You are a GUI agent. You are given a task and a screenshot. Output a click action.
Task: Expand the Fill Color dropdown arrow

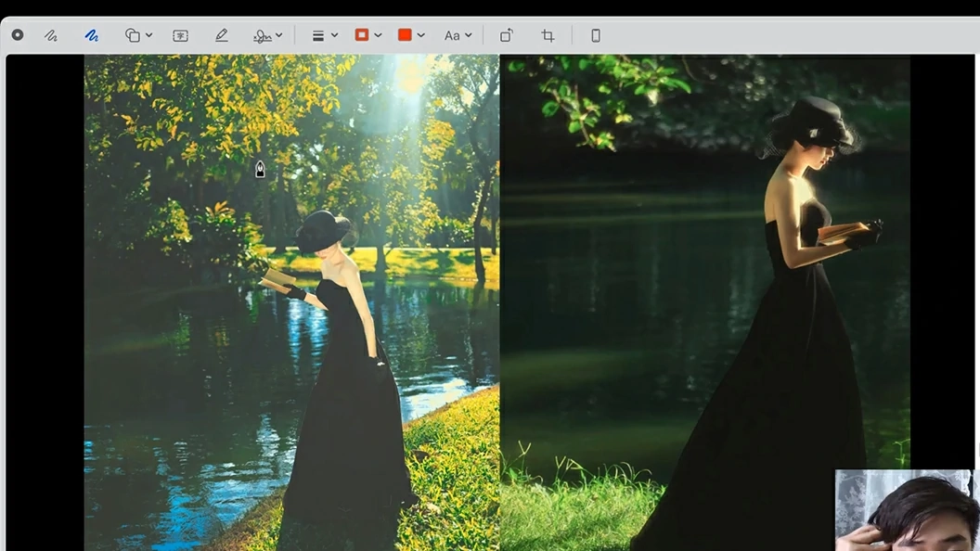(x=421, y=35)
